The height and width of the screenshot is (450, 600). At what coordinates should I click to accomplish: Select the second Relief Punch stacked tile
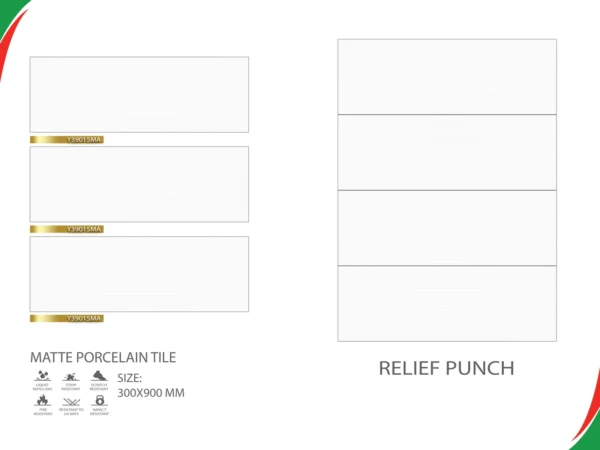447,152
